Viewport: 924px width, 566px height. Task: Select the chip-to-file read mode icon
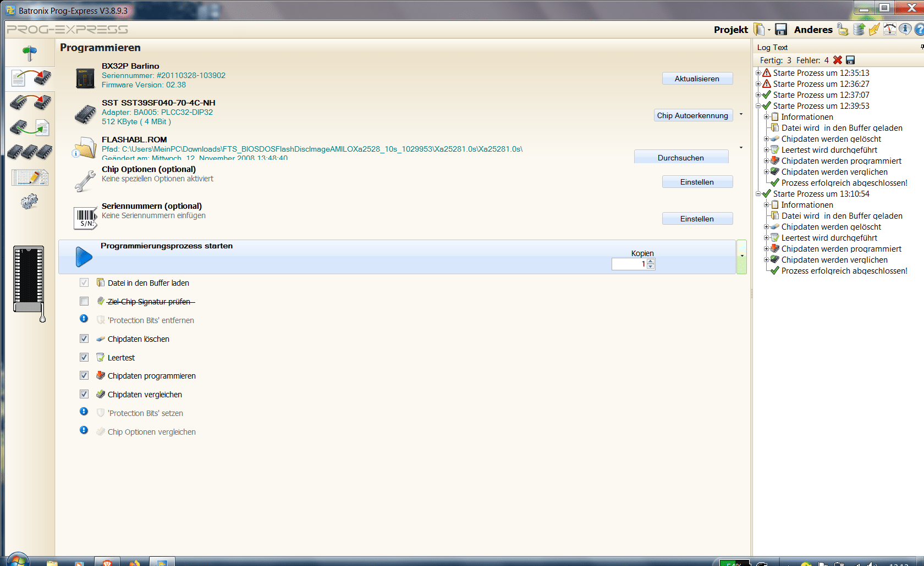click(30, 127)
